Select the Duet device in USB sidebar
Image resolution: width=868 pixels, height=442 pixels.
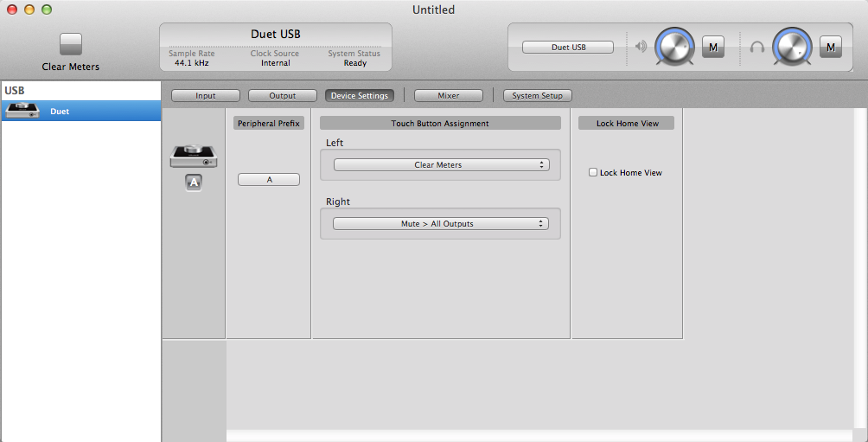coord(80,111)
